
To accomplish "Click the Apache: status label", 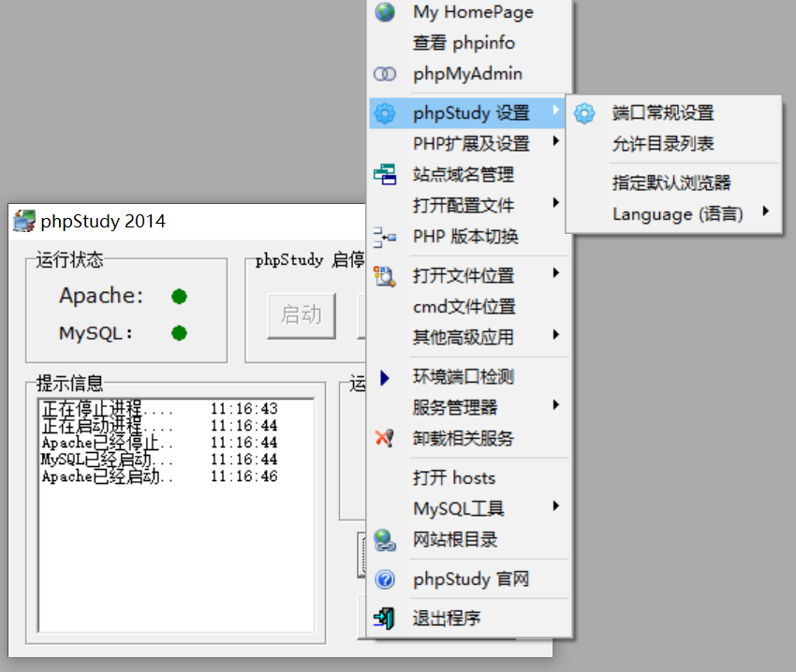I will (101, 296).
